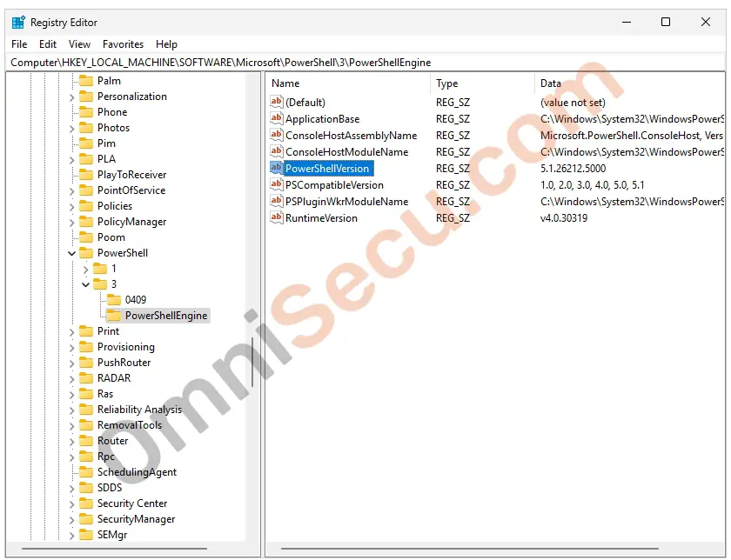Click the values pane horizontal scrollbar
The width and height of the screenshot is (731, 560).
pos(469,549)
